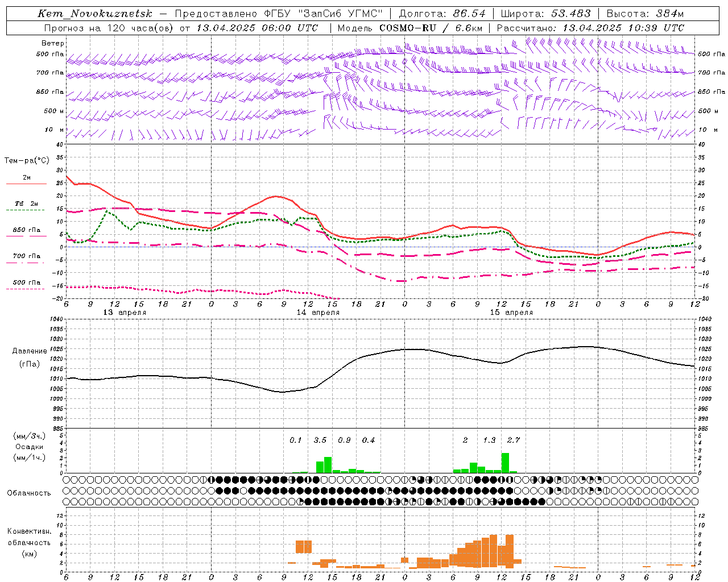Click the Kem_Novokuznetsk station title

[x=95, y=14]
